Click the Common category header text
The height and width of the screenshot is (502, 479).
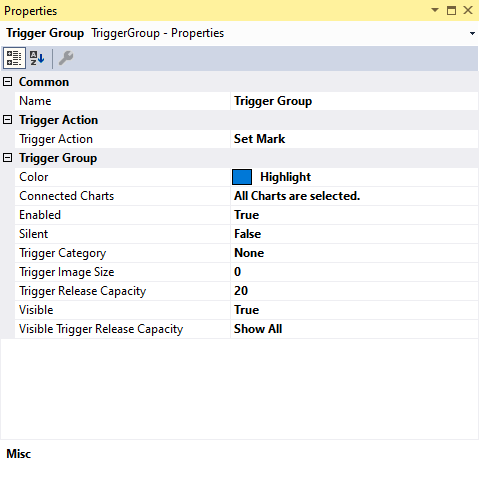pos(44,82)
